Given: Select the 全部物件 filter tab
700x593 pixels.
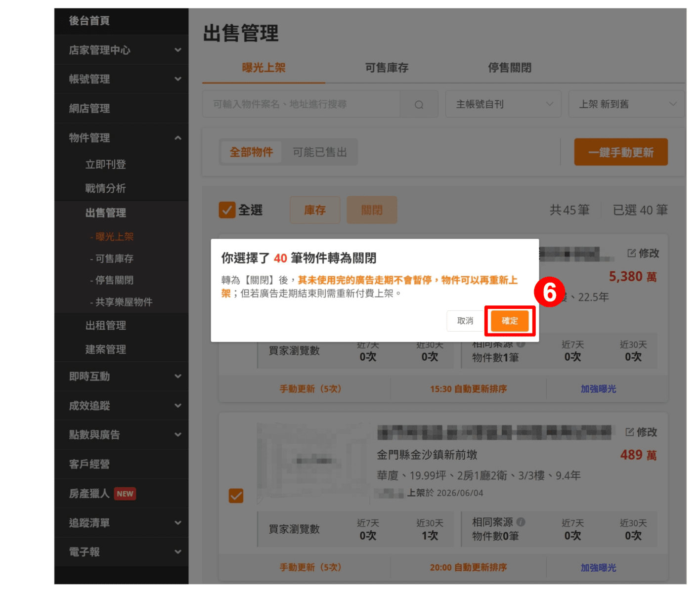Looking at the screenshot, I should coord(251,152).
